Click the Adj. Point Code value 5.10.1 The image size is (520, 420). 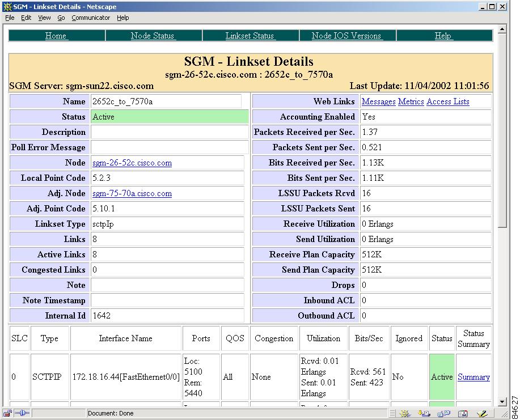(x=103, y=209)
